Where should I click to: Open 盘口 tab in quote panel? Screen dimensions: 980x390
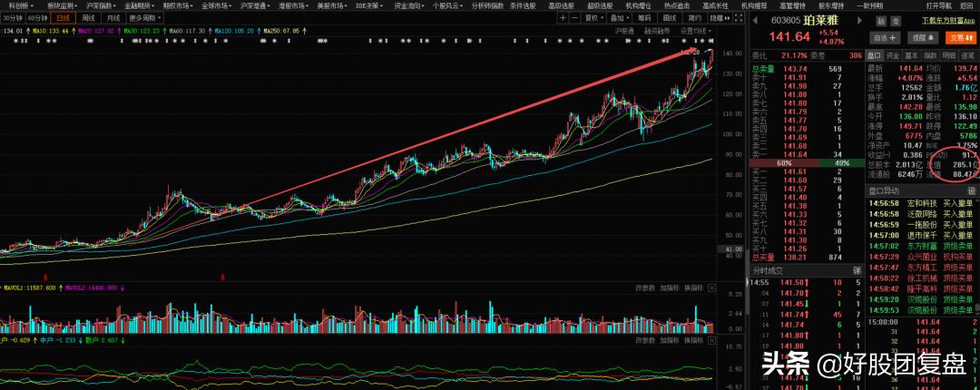click(875, 55)
